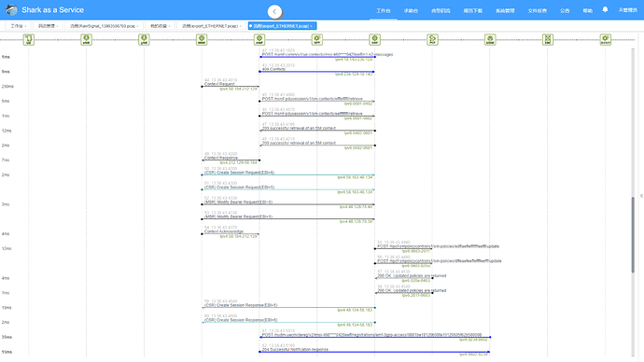Expand the right side panel arrow

coord(641,196)
